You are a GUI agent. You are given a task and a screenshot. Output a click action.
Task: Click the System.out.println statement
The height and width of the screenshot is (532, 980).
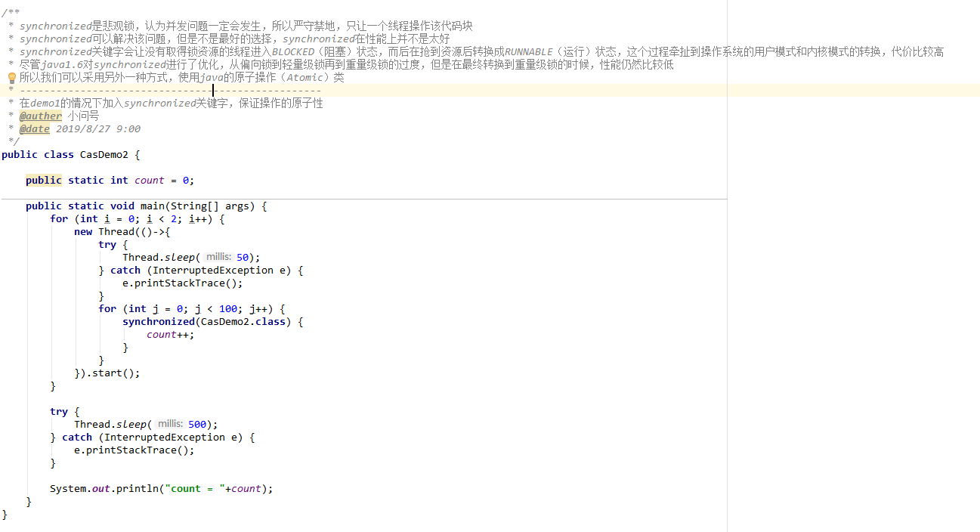[162, 488]
